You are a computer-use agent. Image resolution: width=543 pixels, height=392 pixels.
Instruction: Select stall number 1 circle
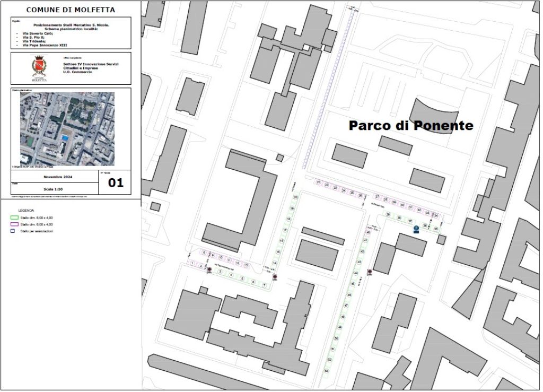192,263
